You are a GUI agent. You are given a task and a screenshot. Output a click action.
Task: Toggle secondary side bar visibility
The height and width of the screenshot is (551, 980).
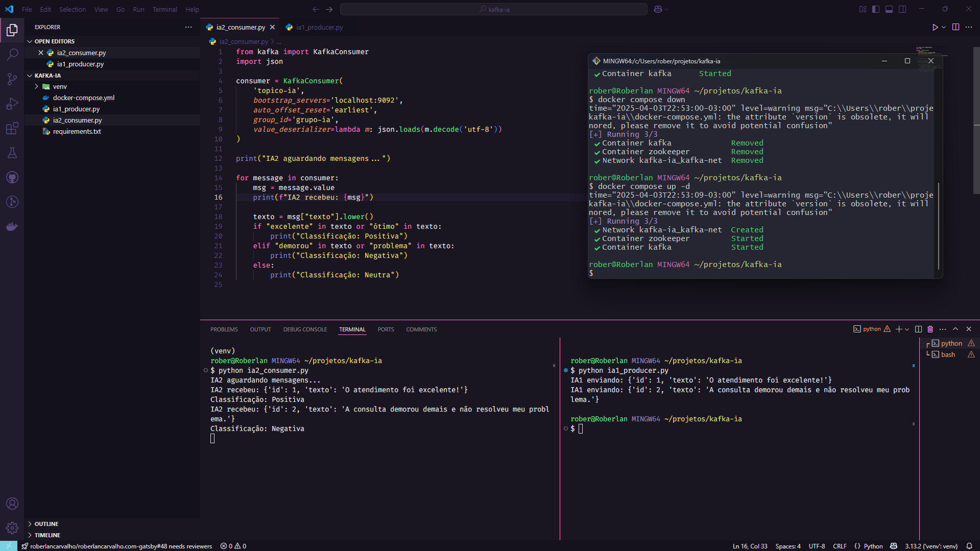point(902,9)
